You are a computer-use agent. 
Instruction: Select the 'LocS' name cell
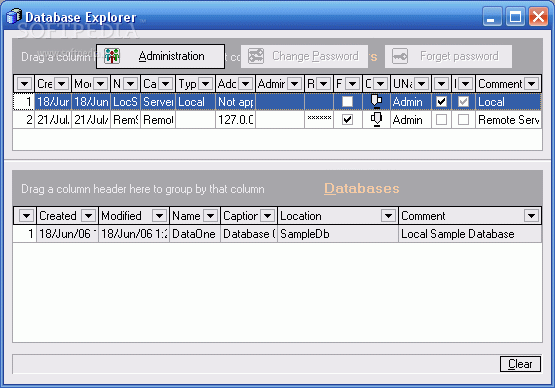126,102
